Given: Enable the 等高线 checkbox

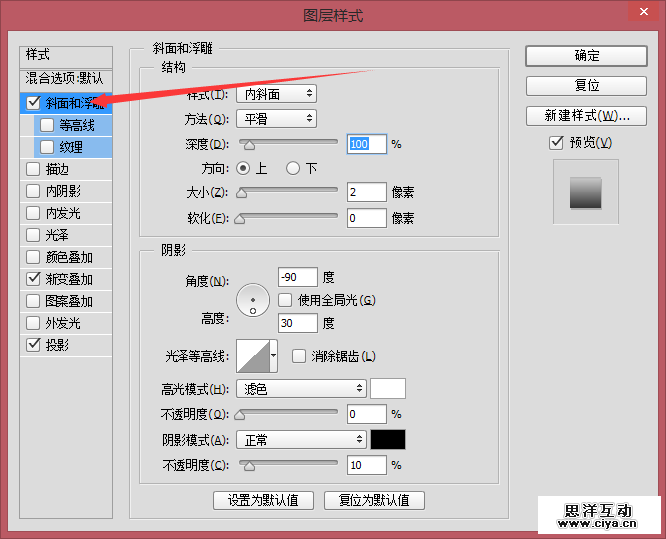Looking at the screenshot, I should tap(47, 125).
